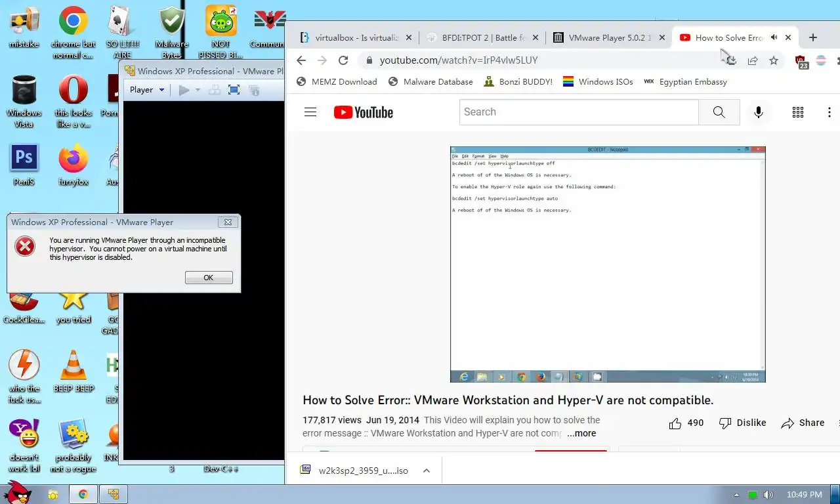Go to YouTube home via logo
This screenshot has width=840, height=504.
(364, 112)
